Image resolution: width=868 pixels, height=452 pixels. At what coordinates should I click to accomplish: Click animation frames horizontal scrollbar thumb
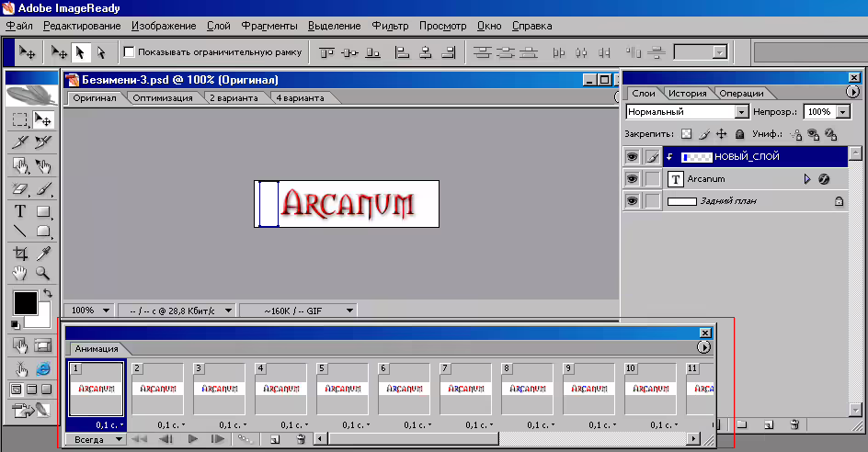[x=414, y=439]
